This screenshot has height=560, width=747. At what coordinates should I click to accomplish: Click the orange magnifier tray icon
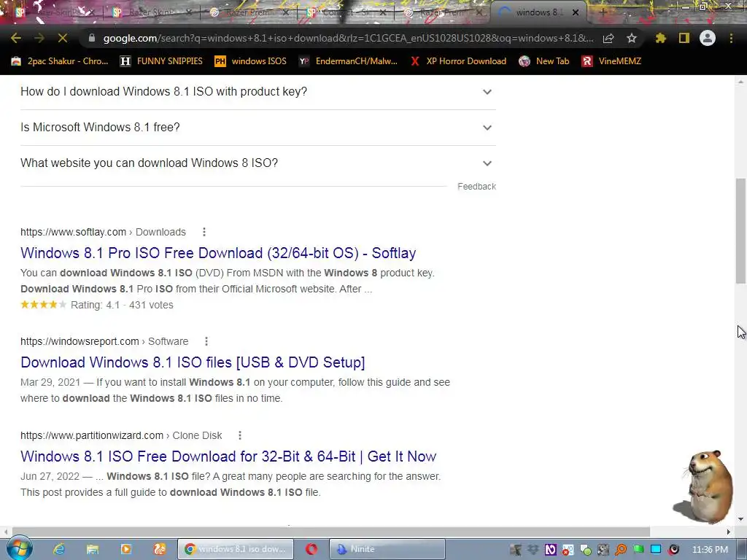(x=621, y=550)
